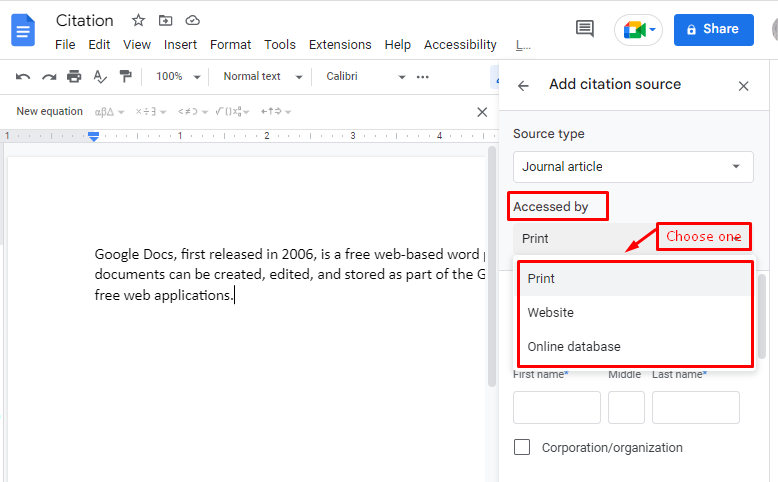The image size is (778, 482).
Task: Close the equation toolbar
Action: pyautogui.click(x=482, y=112)
